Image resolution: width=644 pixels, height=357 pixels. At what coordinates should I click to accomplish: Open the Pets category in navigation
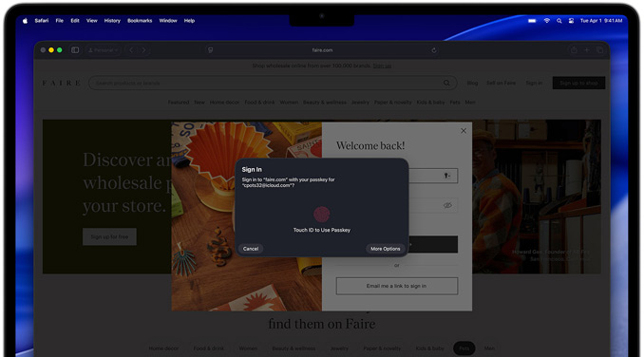pos(455,103)
